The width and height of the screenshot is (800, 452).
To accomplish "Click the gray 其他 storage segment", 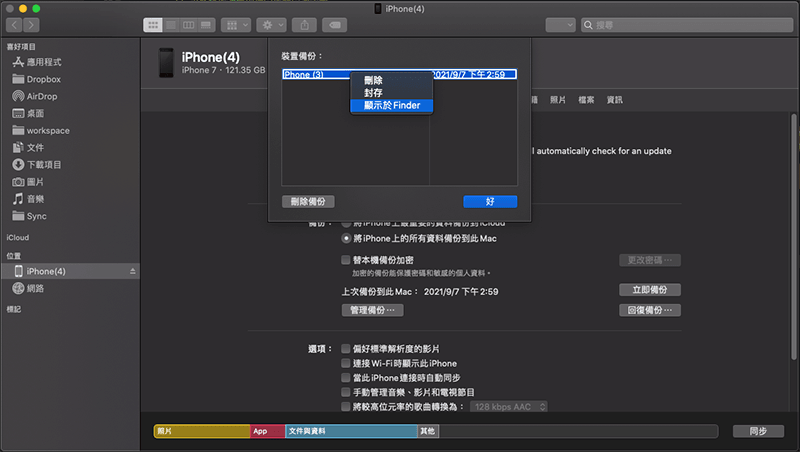I will point(428,431).
